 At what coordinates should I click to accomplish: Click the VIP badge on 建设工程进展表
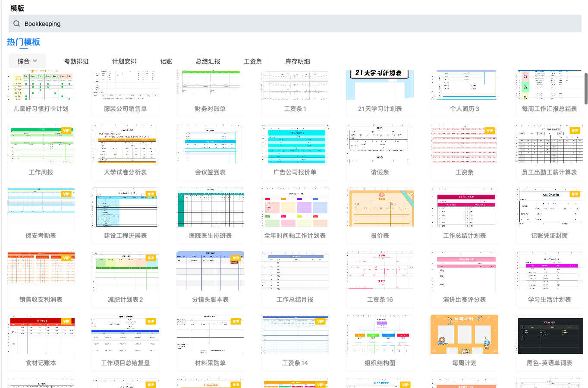coord(151,194)
